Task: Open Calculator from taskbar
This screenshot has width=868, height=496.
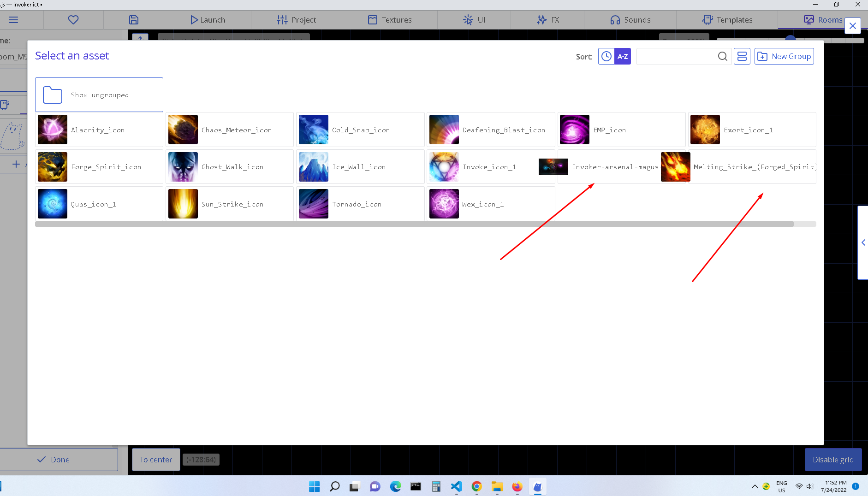Action: (436, 486)
